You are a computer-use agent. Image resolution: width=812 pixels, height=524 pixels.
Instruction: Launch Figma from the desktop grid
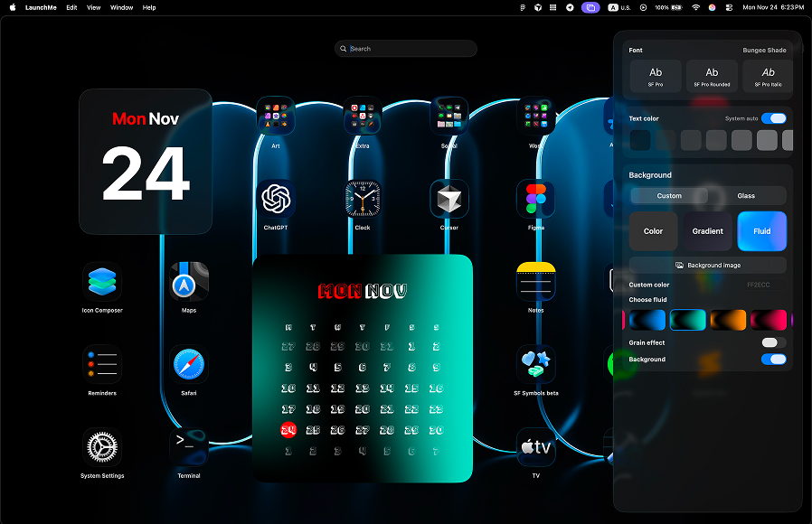535,197
